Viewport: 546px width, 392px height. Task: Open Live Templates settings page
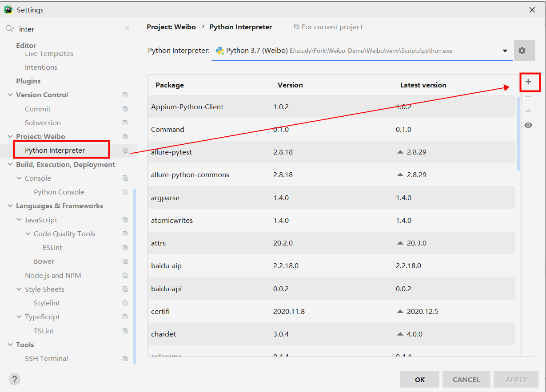tap(49, 54)
